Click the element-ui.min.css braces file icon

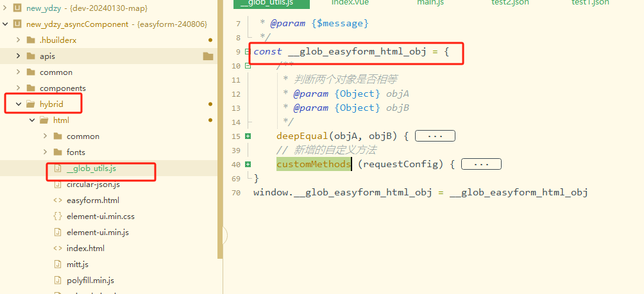(57, 216)
